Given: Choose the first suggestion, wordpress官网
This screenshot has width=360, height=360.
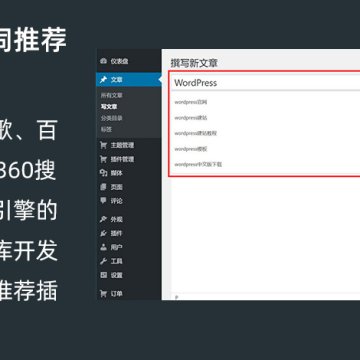Looking at the screenshot, I should 191,102.
